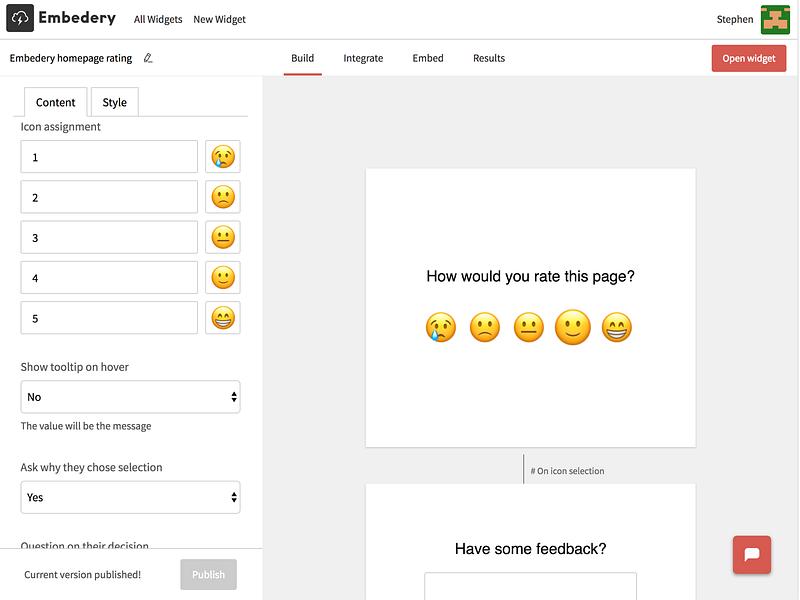Click the 'Icon assignment' label
The height and width of the screenshot is (600, 800).
tap(60, 127)
